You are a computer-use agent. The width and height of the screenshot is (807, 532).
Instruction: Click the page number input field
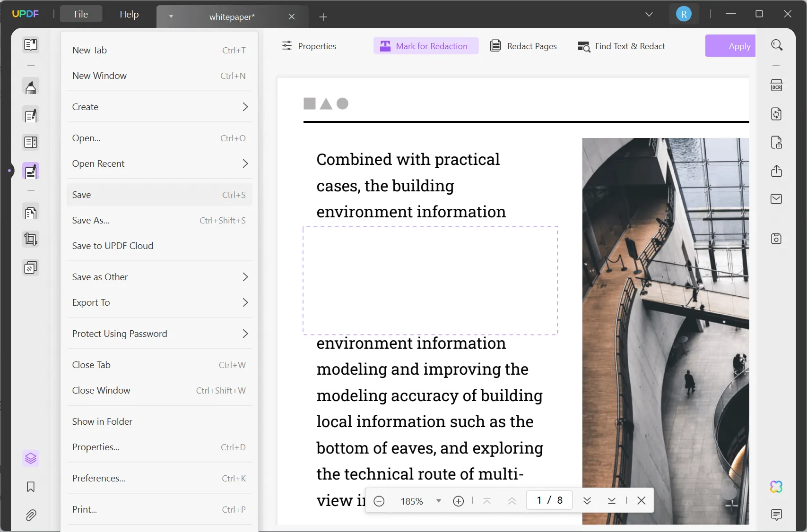539,500
